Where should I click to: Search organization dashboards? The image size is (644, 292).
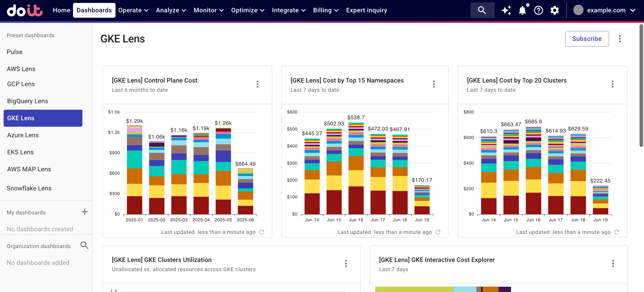click(x=84, y=245)
